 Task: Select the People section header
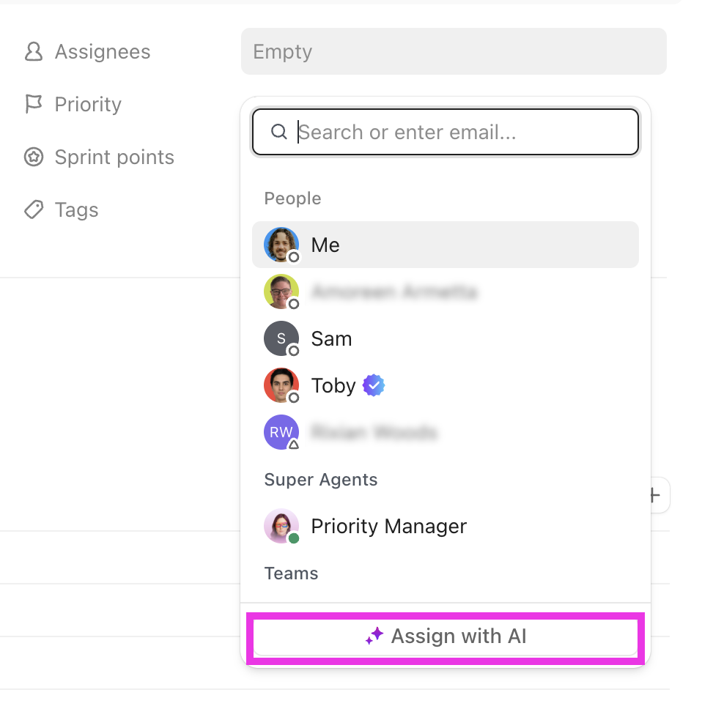click(292, 198)
